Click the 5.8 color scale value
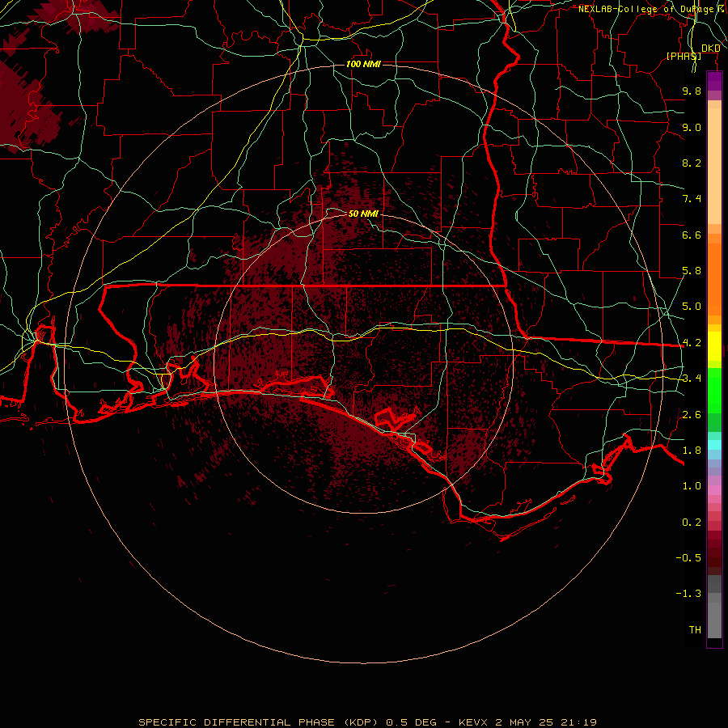This screenshot has width=728, height=728. 692,271
